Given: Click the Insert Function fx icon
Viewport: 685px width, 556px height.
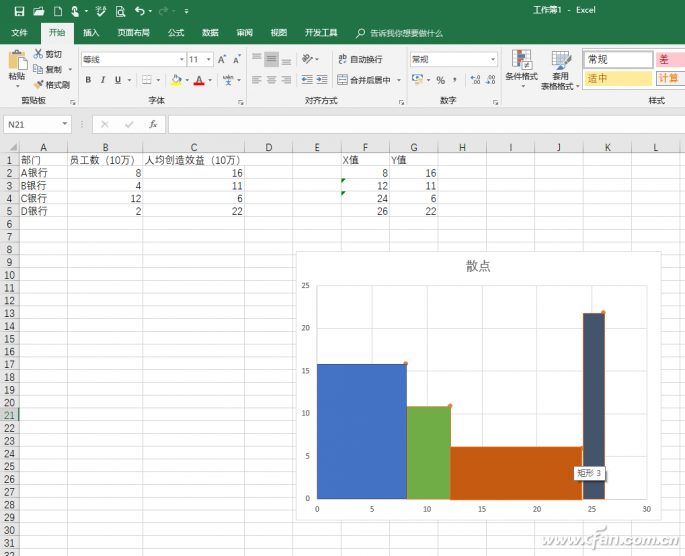Looking at the screenshot, I should [153, 124].
